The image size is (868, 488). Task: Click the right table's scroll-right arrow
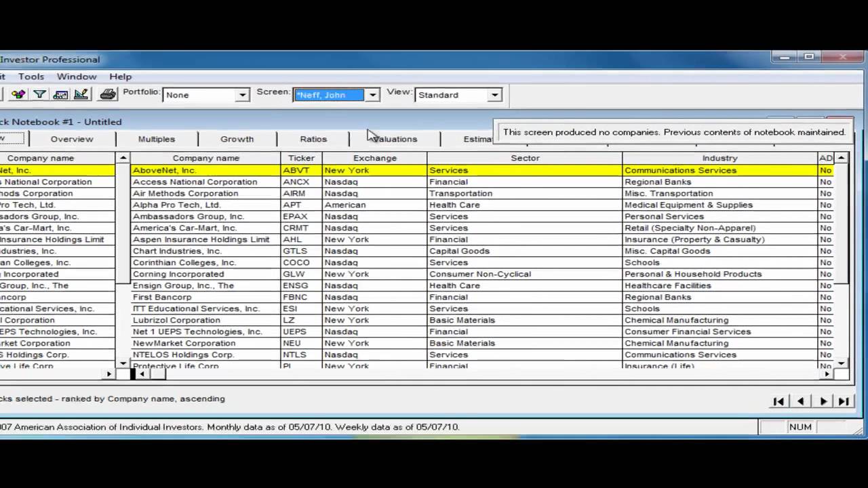(827, 373)
